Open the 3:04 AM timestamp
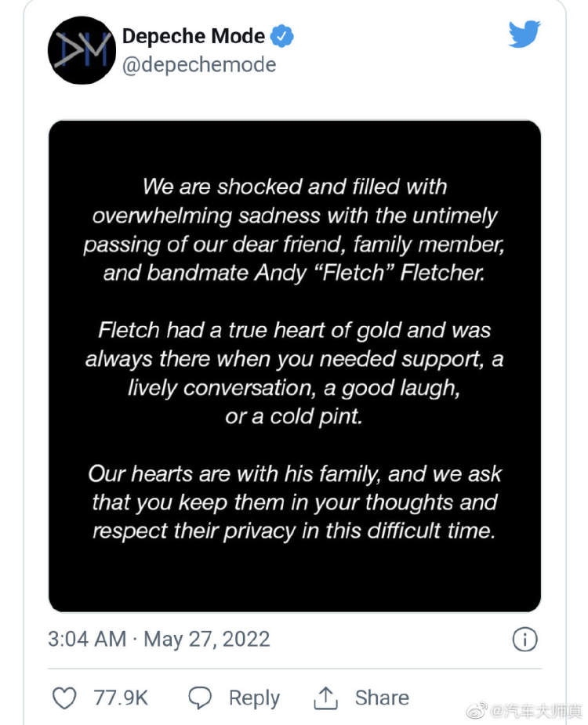The image size is (588, 725). pos(87,640)
